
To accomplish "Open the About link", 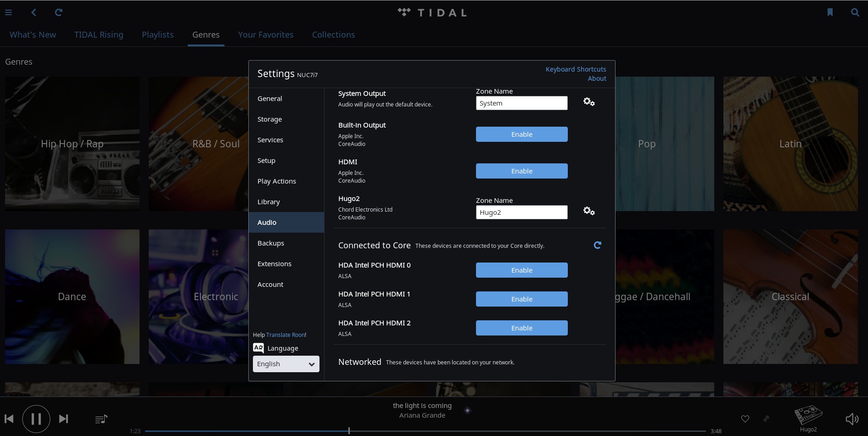I will coord(597,78).
